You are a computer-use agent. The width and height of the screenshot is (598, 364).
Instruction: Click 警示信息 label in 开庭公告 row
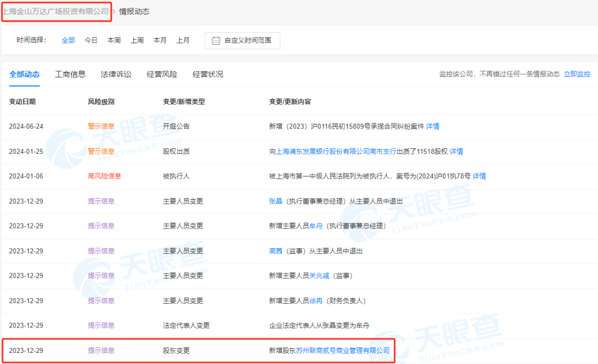101,127
